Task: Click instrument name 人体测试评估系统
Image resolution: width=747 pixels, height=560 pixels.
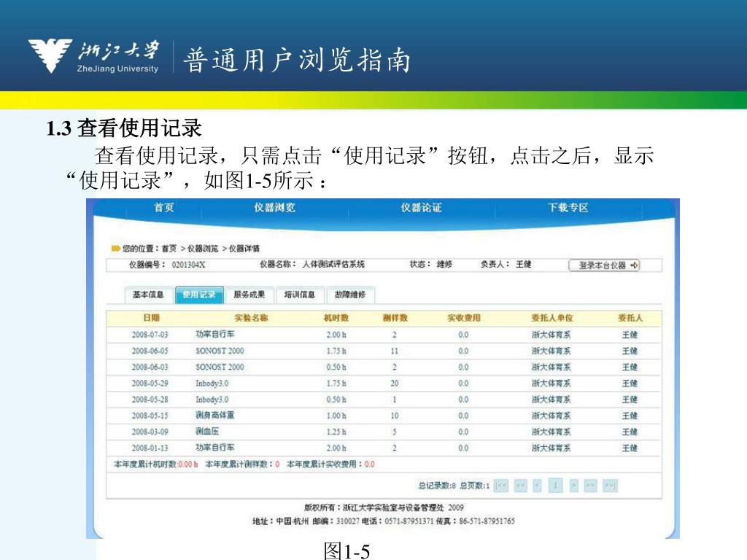Action: pyautogui.click(x=333, y=264)
